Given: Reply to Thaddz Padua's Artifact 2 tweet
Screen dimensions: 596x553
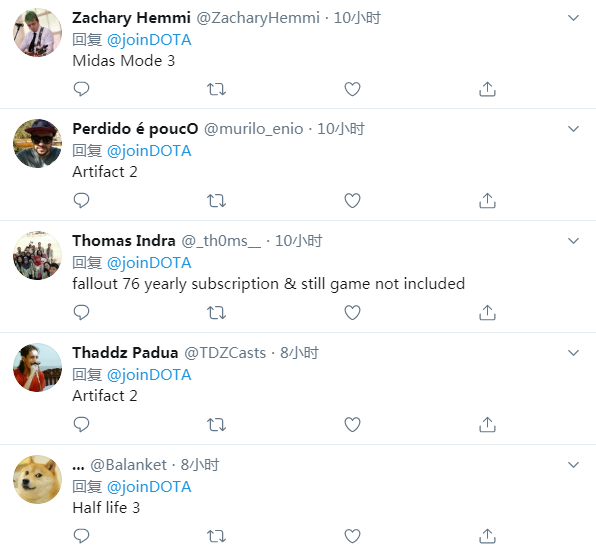Looking at the screenshot, I should [x=81, y=425].
